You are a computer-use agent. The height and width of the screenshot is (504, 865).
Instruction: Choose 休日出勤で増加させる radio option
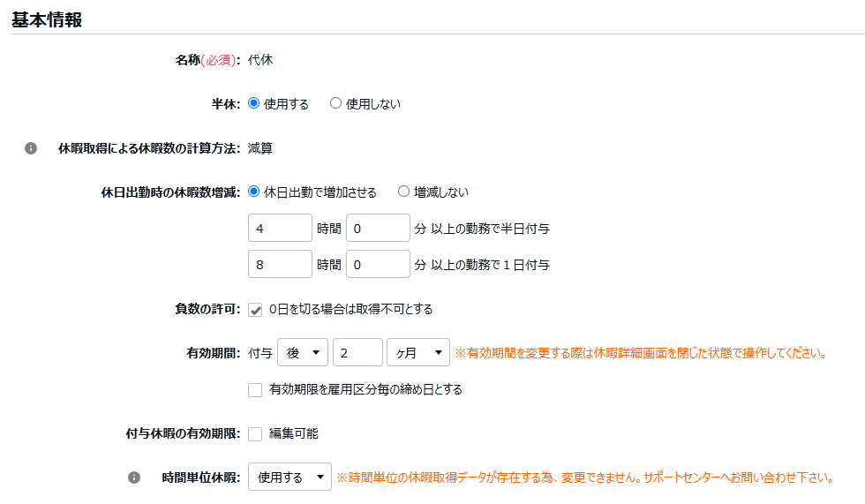pos(254,192)
